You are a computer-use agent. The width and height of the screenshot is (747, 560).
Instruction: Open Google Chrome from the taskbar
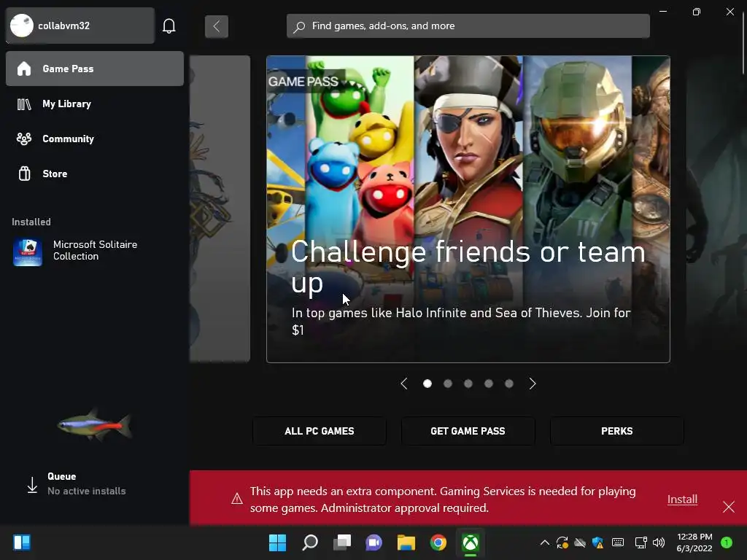click(438, 542)
